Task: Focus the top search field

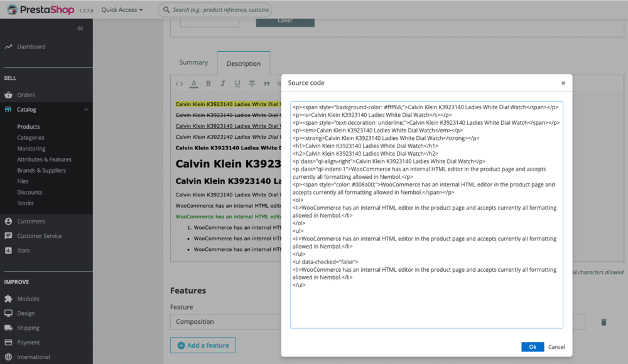Action: (x=215, y=9)
